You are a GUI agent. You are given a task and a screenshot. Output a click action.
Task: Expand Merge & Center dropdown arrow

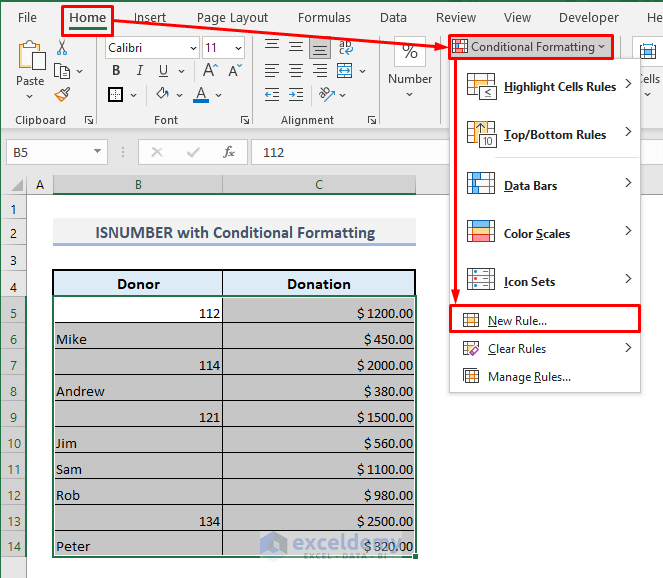click(362, 71)
